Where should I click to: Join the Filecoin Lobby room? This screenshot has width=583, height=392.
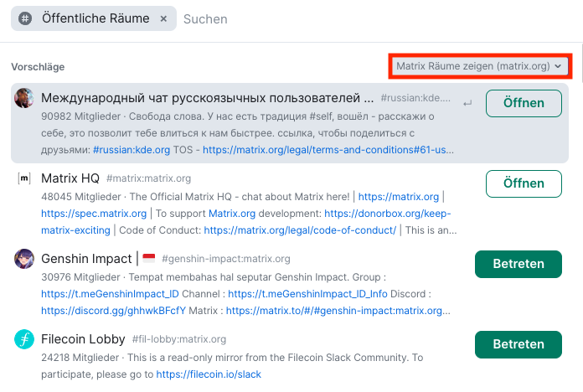[x=519, y=344]
